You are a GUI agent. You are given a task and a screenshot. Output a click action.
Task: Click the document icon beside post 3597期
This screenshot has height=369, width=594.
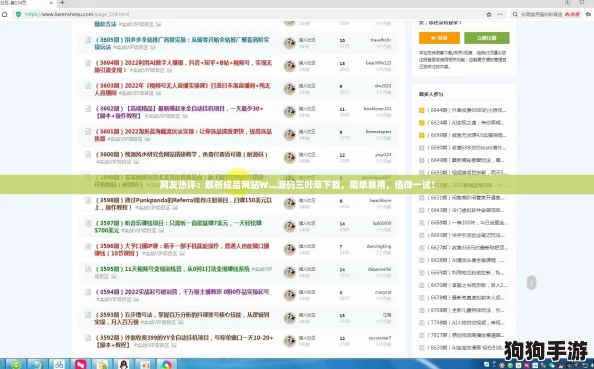tap(88, 223)
